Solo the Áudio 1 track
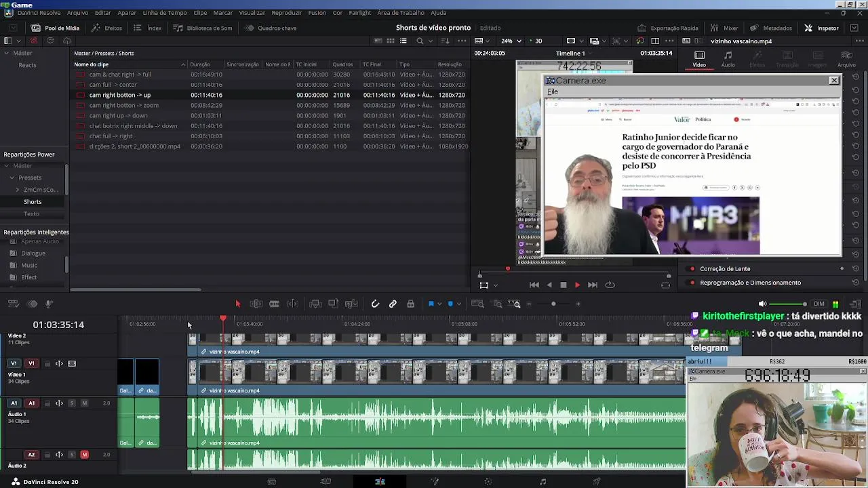868x488 pixels. [x=72, y=403]
